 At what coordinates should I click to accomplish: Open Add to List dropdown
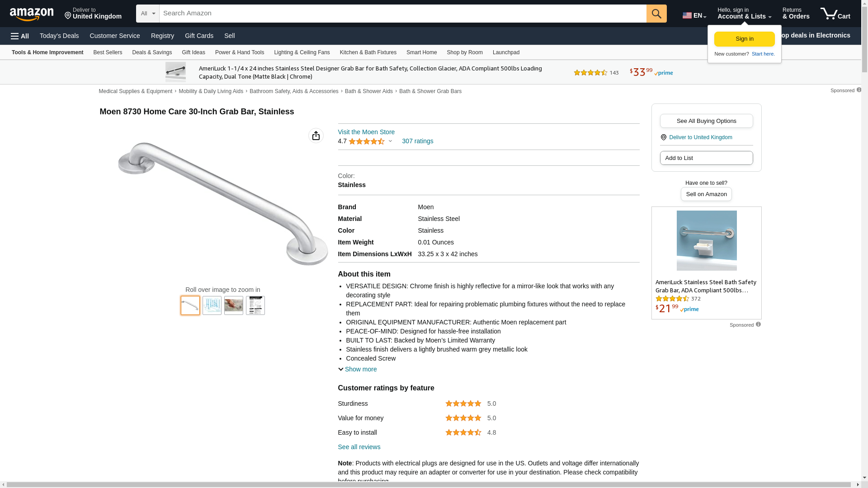(706, 158)
